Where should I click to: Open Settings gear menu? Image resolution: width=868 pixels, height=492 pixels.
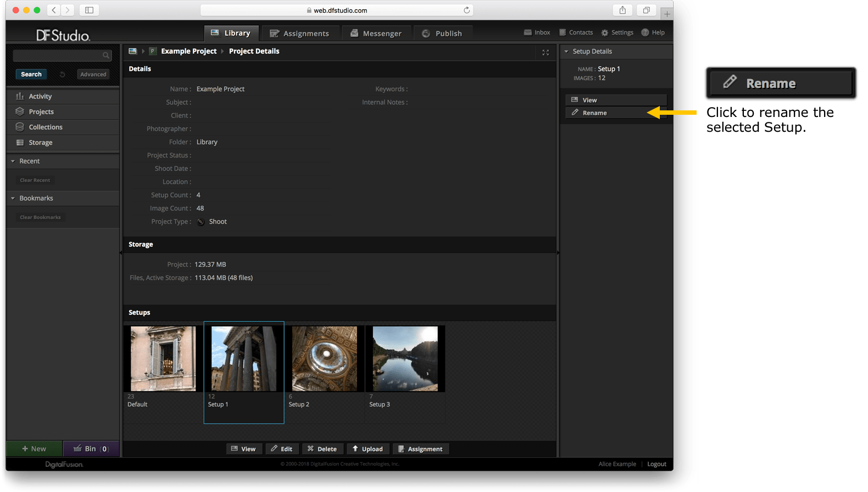coord(617,32)
